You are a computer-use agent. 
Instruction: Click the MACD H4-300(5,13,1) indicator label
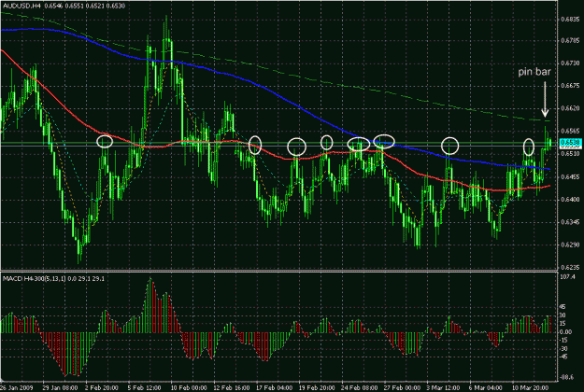coord(35,278)
